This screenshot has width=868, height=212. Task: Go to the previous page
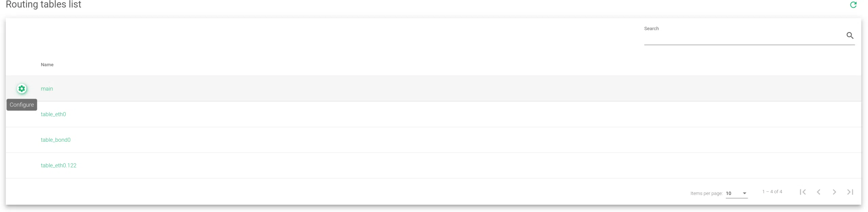pyautogui.click(x=818, y=192)
